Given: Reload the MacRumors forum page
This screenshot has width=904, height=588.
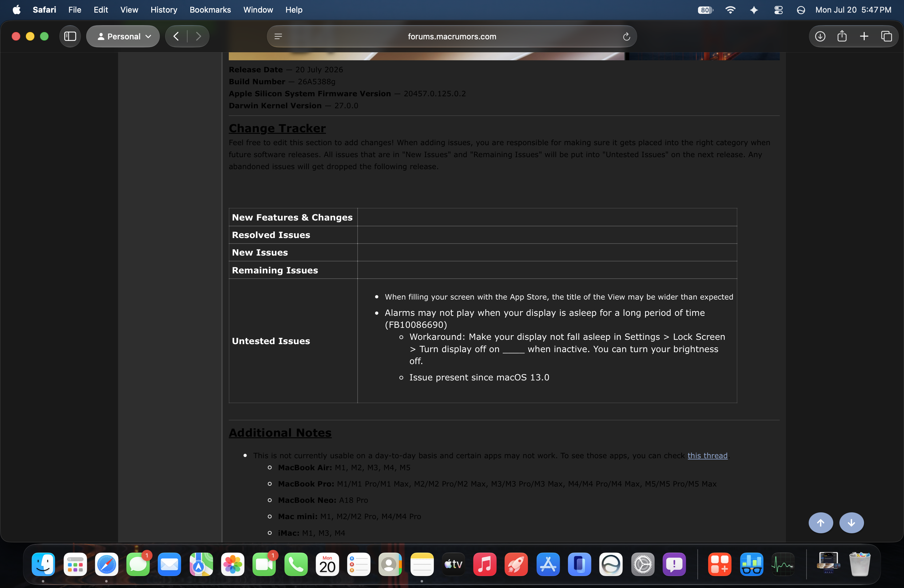Looking at the screenshot, I should point(626,37).
